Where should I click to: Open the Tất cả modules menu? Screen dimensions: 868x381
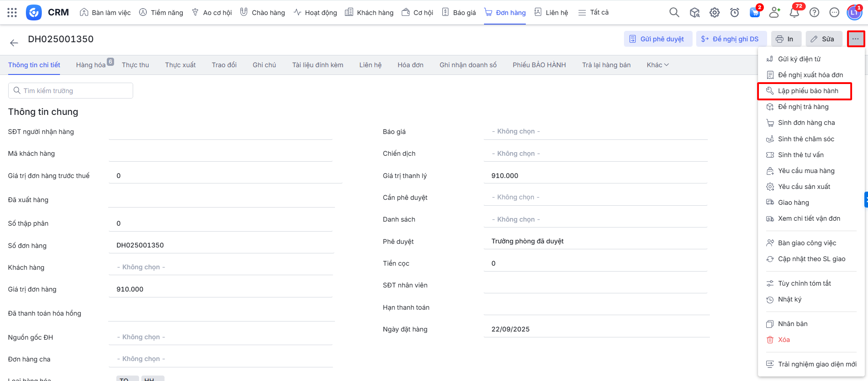[x=594, y=13]
